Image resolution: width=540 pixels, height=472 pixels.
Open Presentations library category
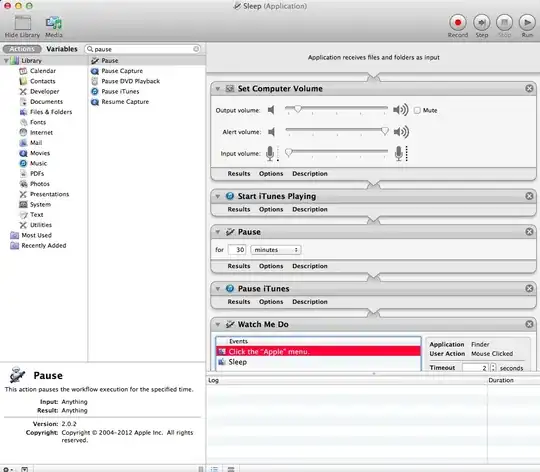pos(49,194)
